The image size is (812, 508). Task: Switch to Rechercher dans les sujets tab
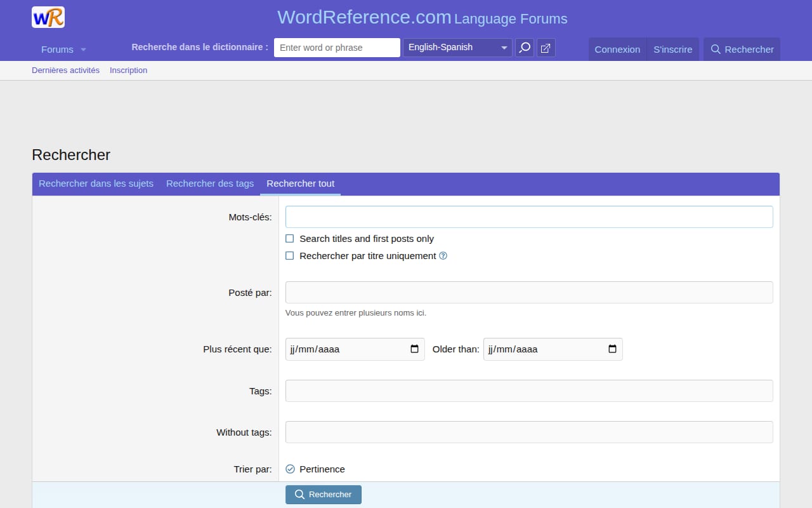(x=96, y=184)
